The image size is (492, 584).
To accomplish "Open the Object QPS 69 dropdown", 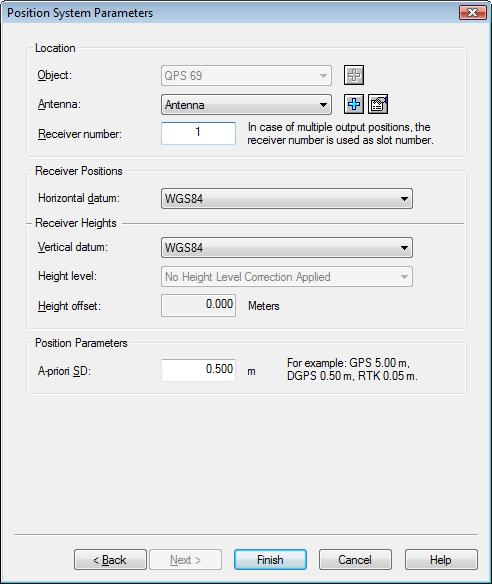I will point(246,76).
